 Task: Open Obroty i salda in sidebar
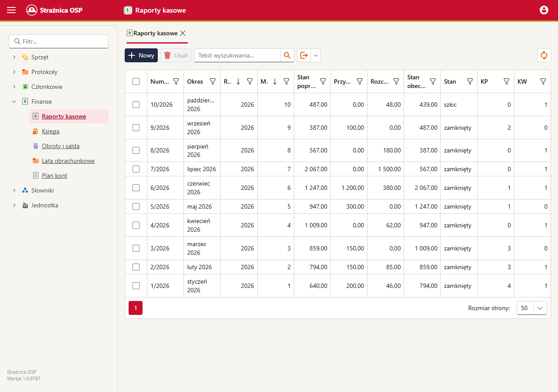click(61, 146)
